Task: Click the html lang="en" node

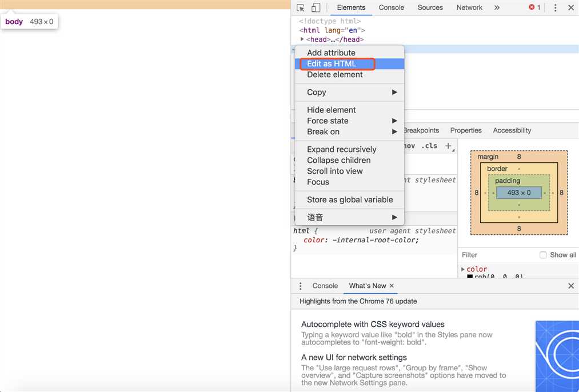Action: click(332, 30)
